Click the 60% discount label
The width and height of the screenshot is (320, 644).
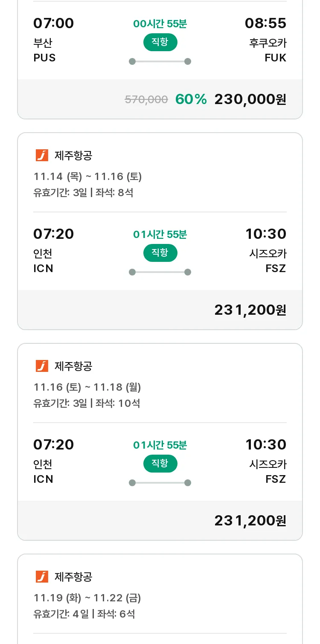click(191, 99)
